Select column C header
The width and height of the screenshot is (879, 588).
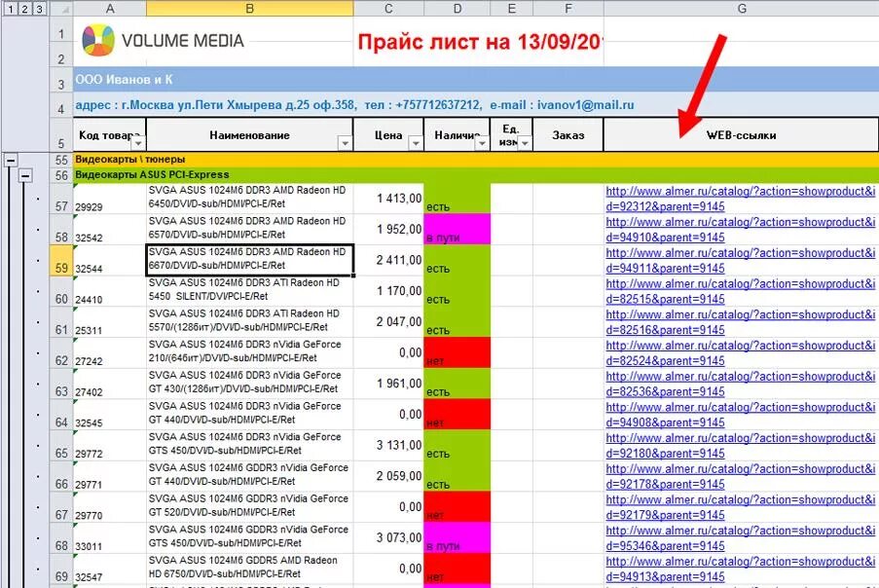click(x=388, y=9)
